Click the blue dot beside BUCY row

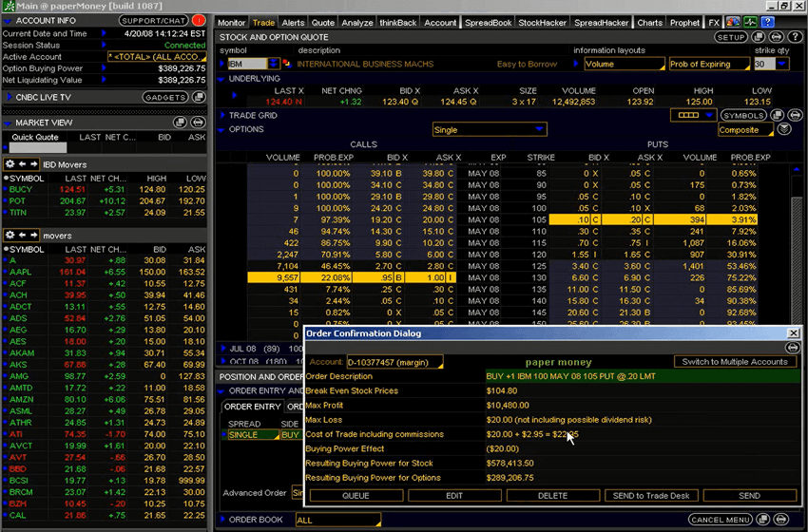[x=5, y=190]
